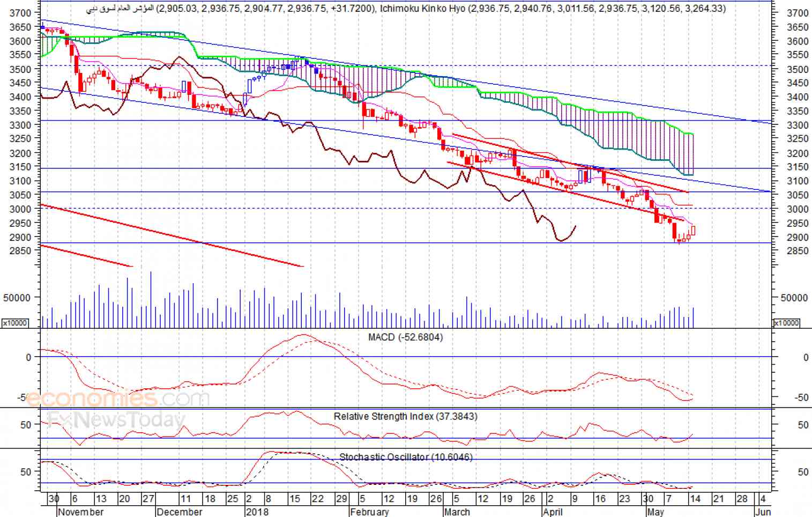Click the 3700 value on the right price axis
Screen dimensions: 812x517
[x=797, y=13]
